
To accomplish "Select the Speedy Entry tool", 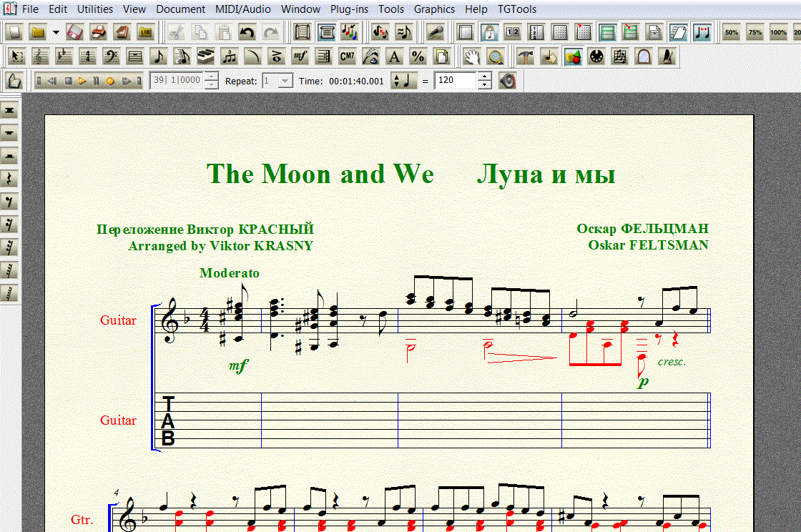I will coord(182,56).
